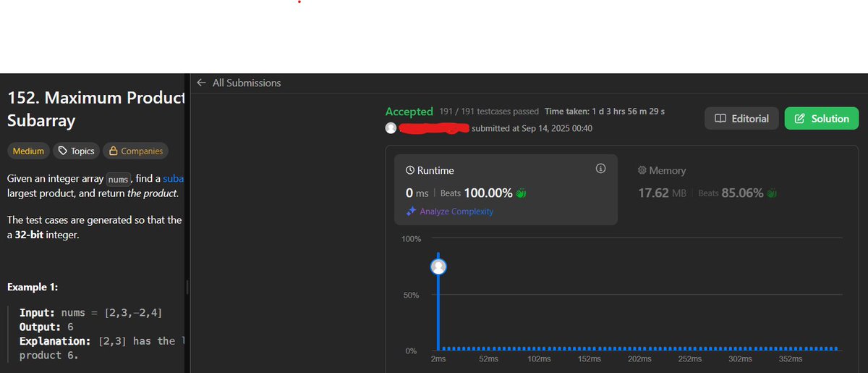Image resolution: width=868 pixels, height=373 pixels.
Task: Click the edit icon in the Solution button
Action: click(800, 119)
